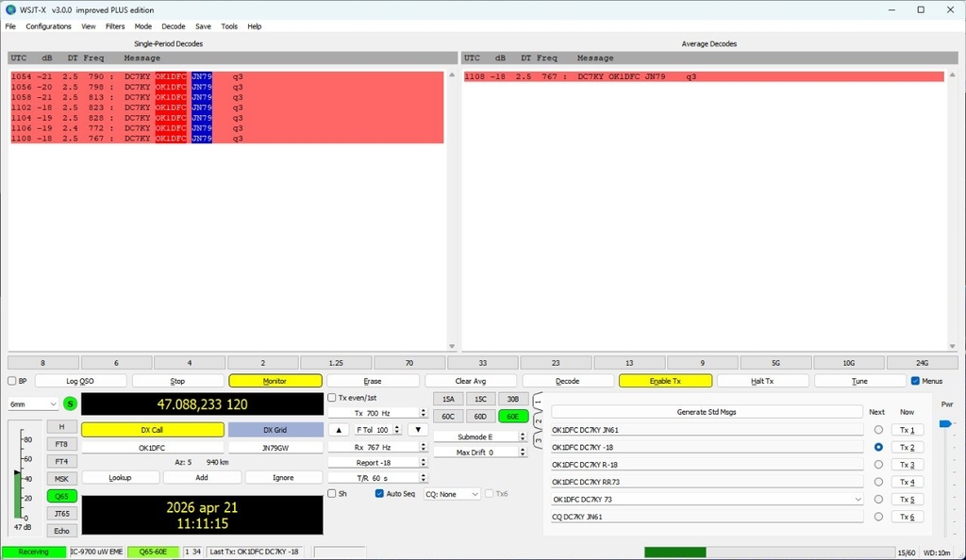Viewport: 966px width, 560px height.
Task: Select Next radio for Tx 1 message
Action: pos(878,430)
